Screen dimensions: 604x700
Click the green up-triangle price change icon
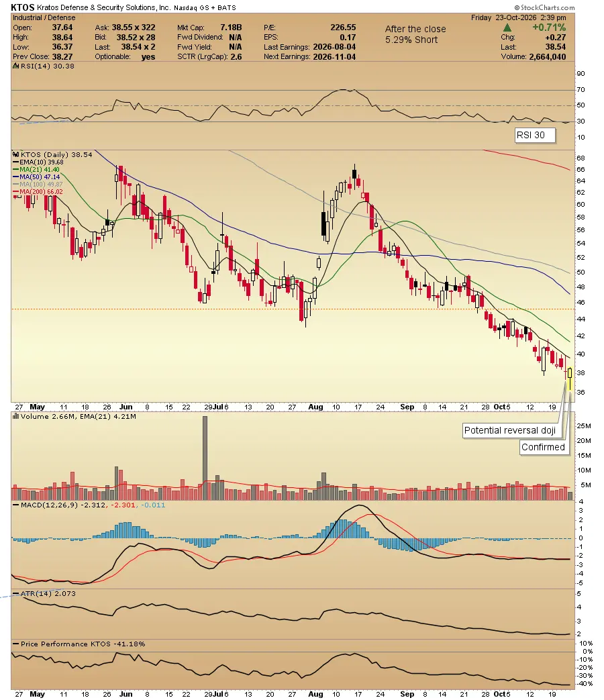click(x=507, y=28)
